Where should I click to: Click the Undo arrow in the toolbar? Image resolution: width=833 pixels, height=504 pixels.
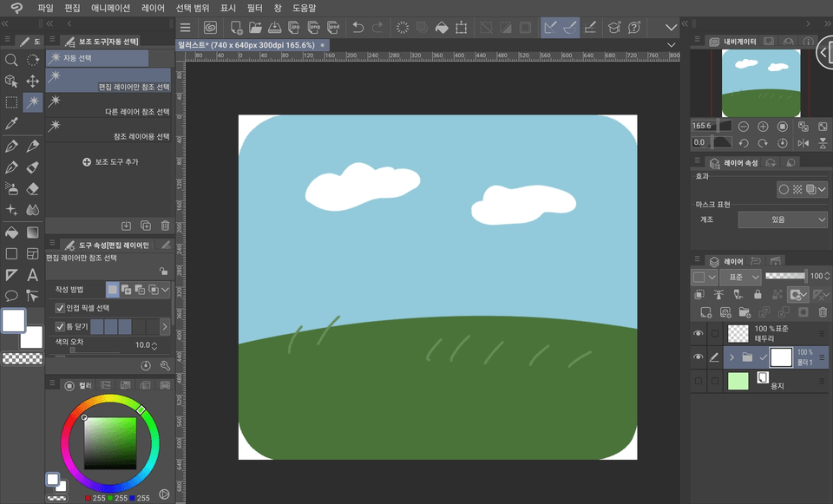357,27
